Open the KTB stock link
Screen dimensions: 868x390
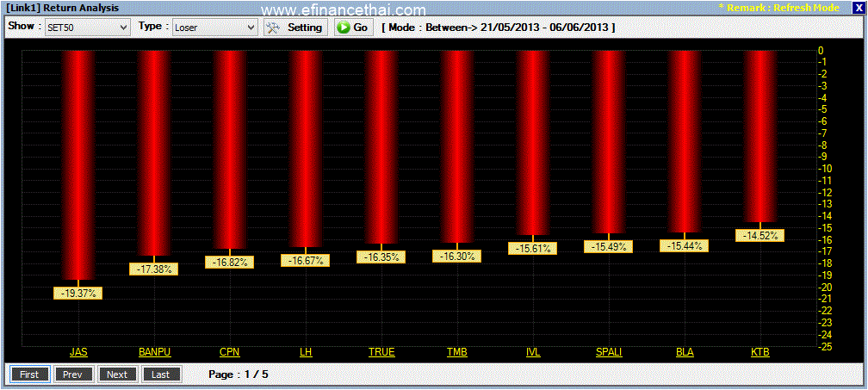[x=760, y=352]
